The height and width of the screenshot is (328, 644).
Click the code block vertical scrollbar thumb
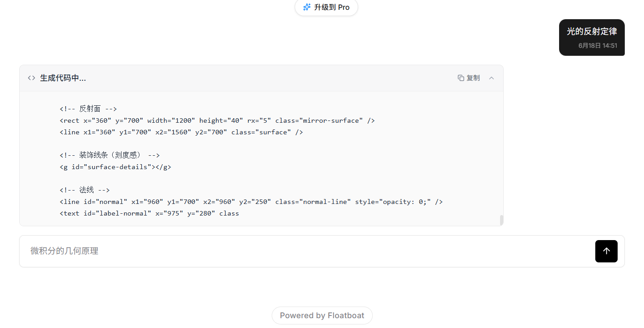coord(501,220)
